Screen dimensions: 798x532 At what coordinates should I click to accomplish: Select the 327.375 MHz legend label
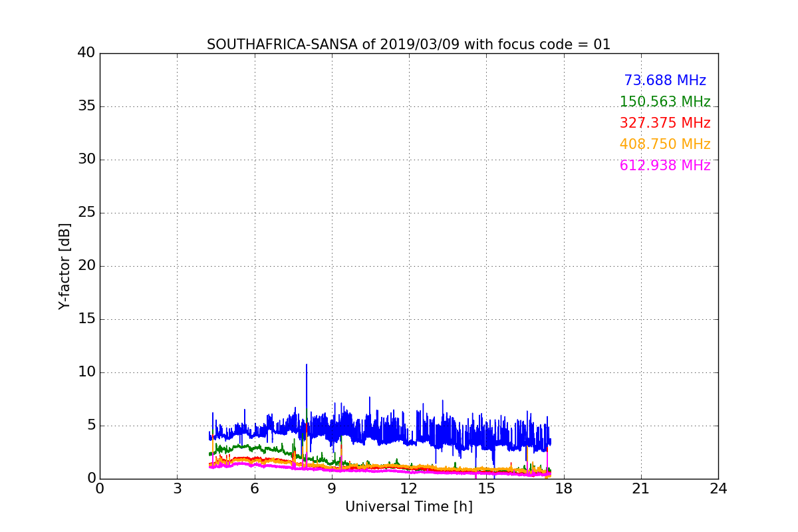(665, 123)
